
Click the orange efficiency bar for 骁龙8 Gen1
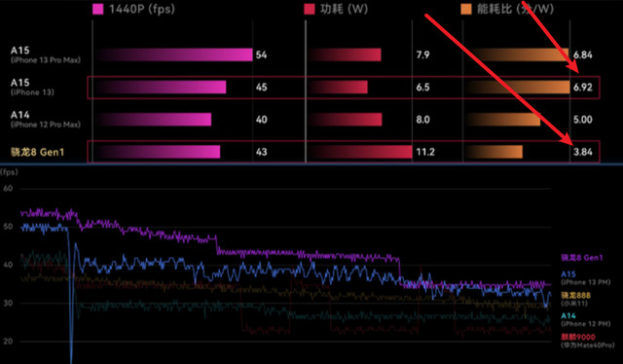494,152
